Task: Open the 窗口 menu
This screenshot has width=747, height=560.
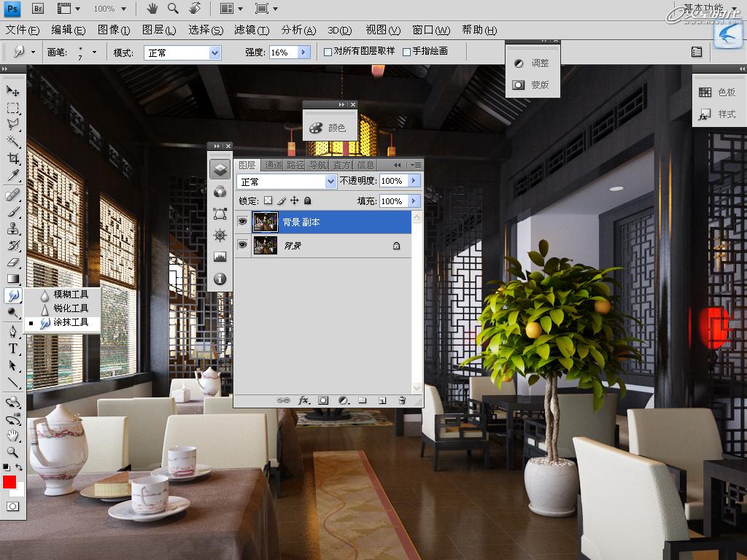Action: tap(431, 31)
